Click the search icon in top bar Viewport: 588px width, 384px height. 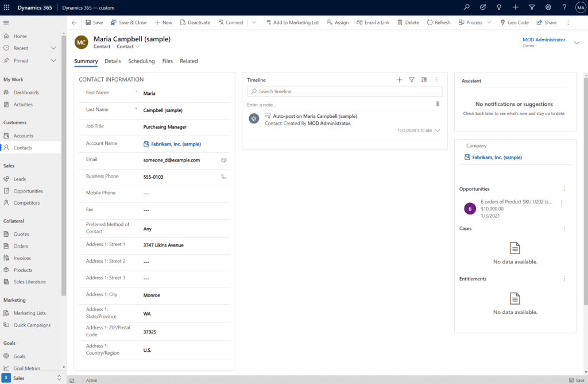pos(467,7)
